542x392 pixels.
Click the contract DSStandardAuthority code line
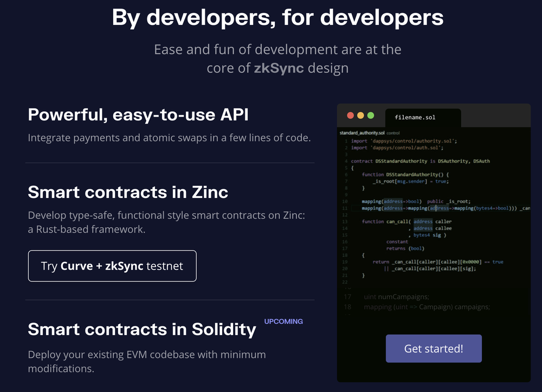tap(421, 161)
